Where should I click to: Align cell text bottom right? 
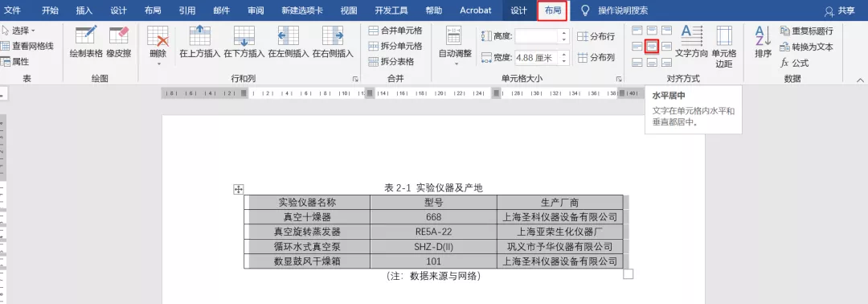666,63
